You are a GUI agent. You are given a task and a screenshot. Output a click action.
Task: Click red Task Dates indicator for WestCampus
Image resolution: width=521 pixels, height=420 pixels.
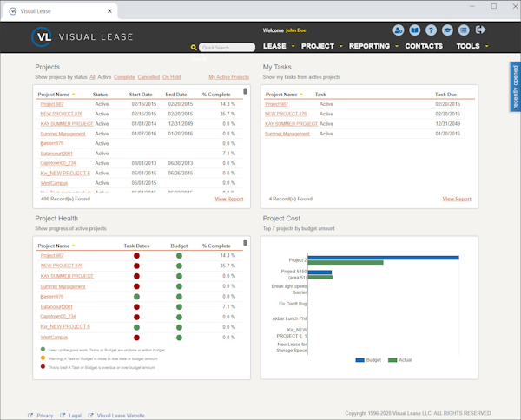[136, 338]
